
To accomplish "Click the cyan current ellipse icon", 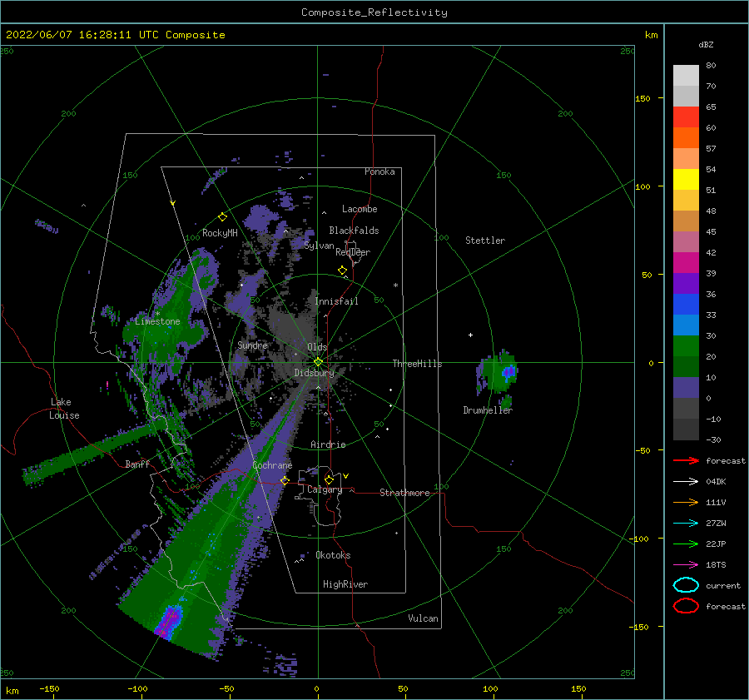I will pos(686,585).
